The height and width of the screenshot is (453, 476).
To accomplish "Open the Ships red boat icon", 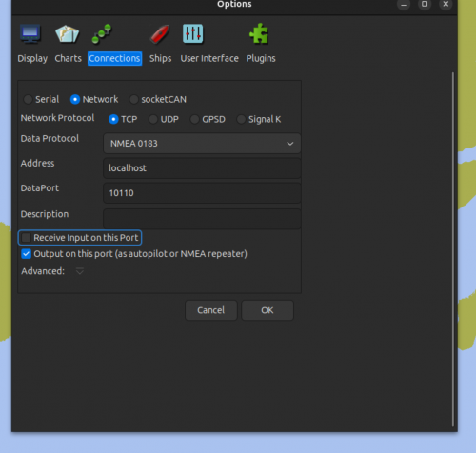I will tap(159, 34).
